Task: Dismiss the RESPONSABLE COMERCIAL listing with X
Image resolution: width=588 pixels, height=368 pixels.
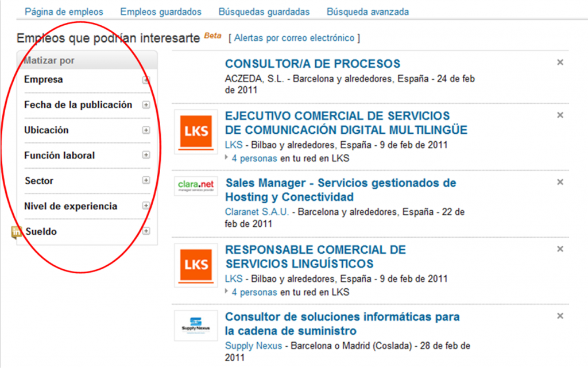Action: tap(560, 249)
